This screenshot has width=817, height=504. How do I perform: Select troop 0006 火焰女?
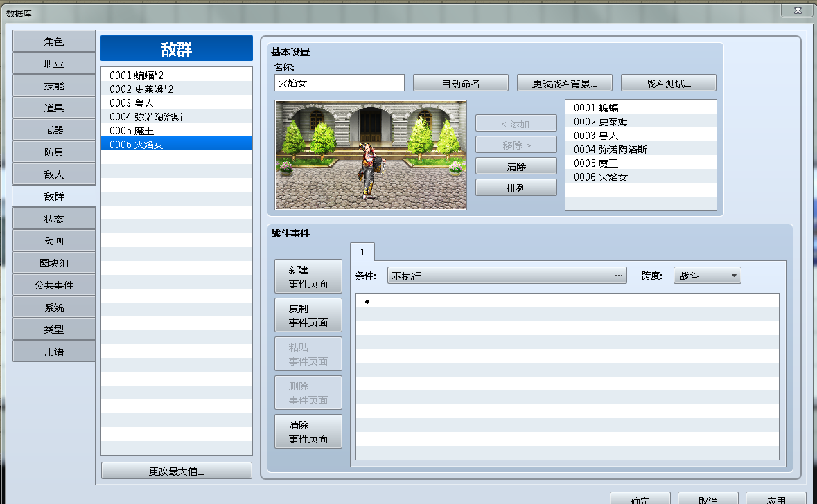[x=177, y=144]
